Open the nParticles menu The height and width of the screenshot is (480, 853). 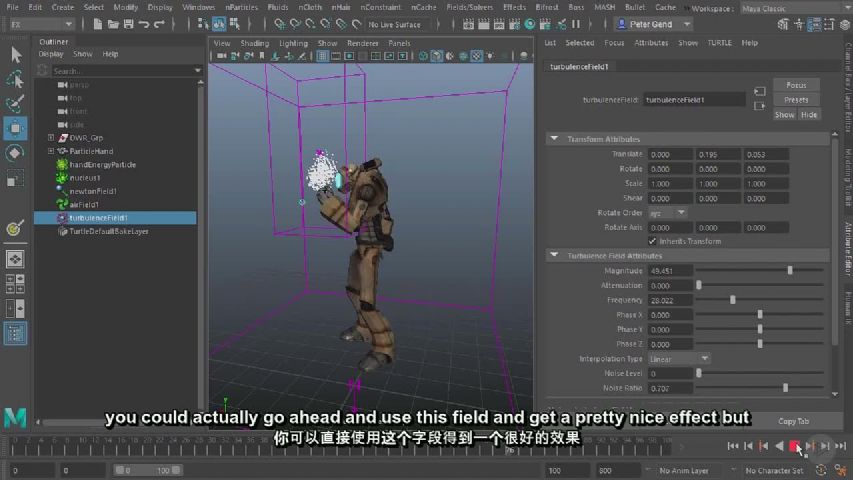[241, 7]
